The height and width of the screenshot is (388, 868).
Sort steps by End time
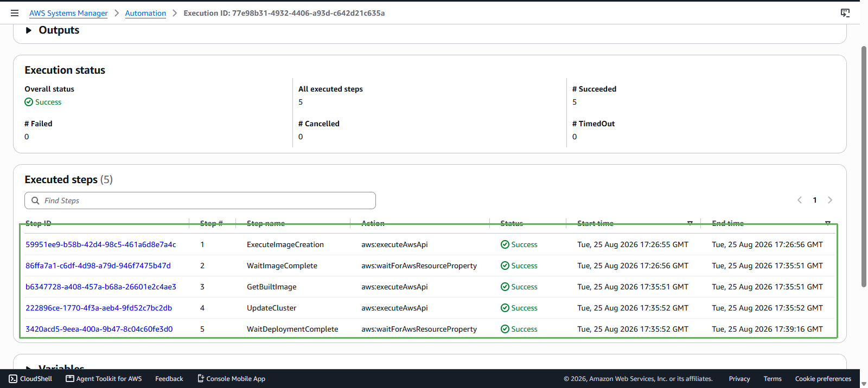pyautogui.click(x=828, y=223)
